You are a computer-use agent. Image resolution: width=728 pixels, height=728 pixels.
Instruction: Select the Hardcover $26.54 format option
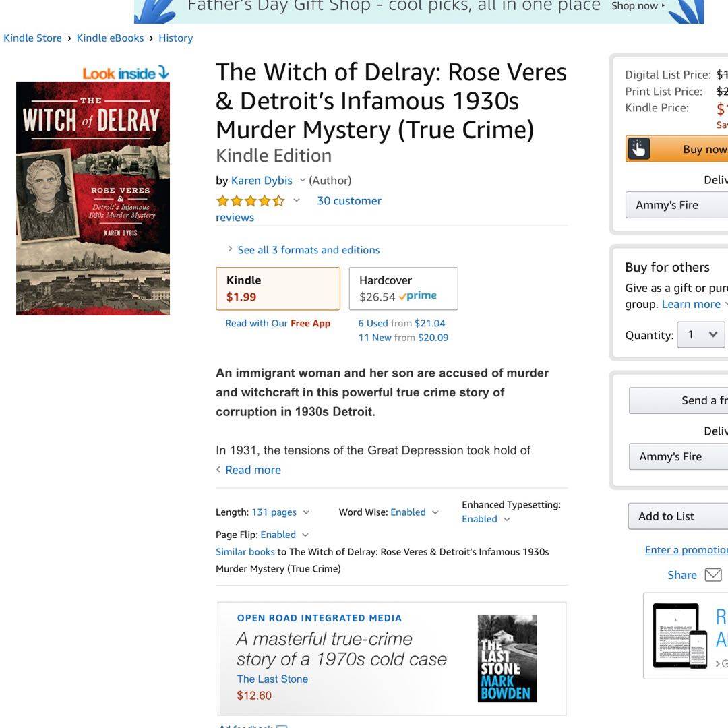[404, 289]
